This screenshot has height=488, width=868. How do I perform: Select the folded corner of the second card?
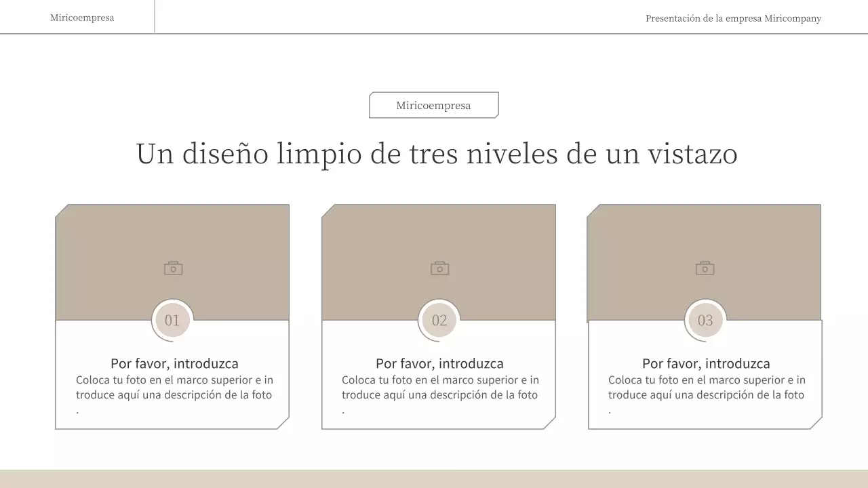(x=549, y=423)
